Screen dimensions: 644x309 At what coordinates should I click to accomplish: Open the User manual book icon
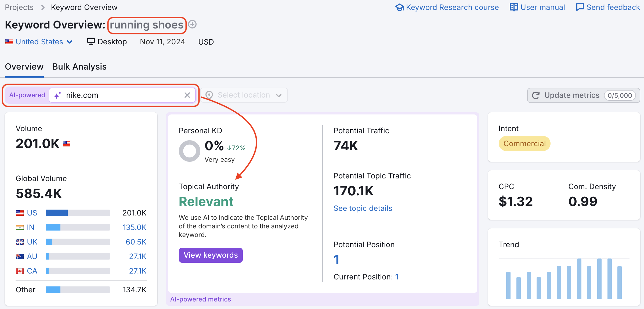tap(513, 7)
